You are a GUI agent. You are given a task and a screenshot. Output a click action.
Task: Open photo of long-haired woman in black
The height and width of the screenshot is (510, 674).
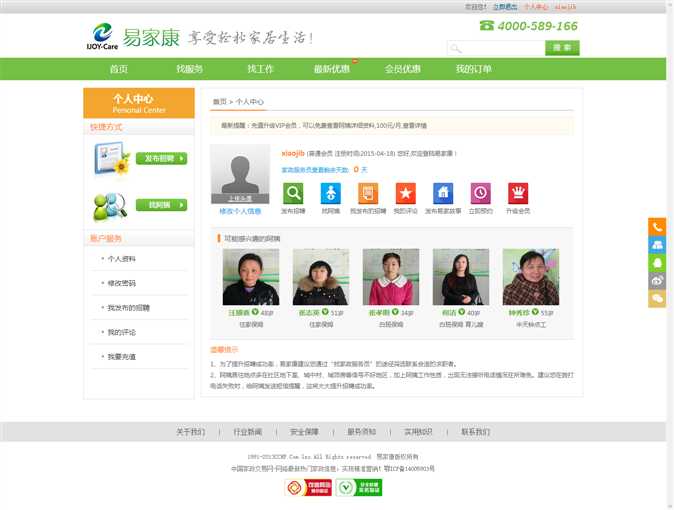(461, 277)
